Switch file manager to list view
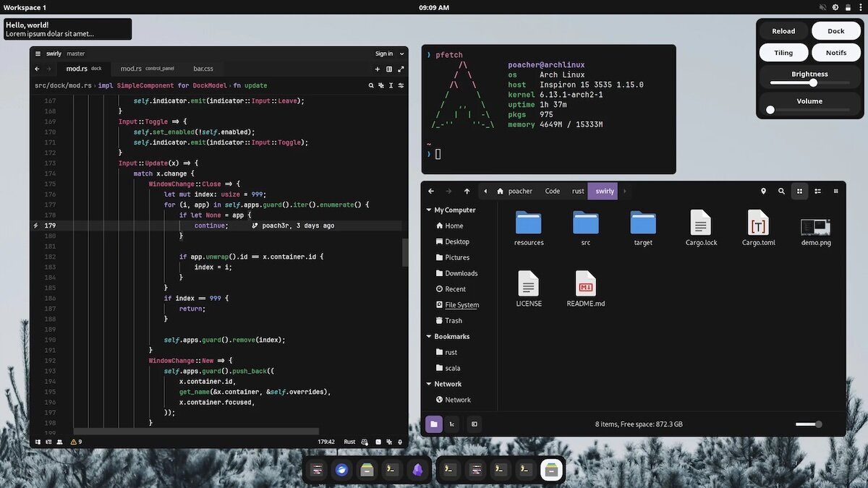Viewport: 868px width, 488px height. coord(817,192)
